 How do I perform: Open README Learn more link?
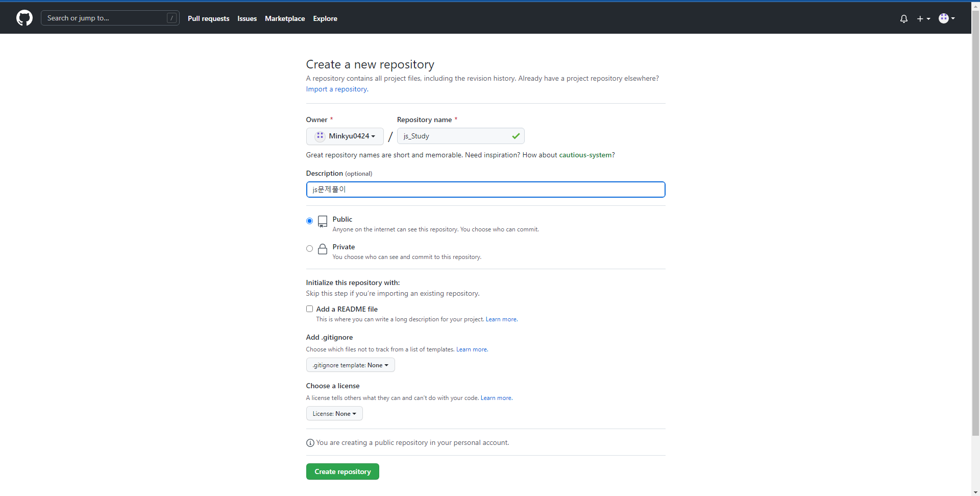coord(501,319)
